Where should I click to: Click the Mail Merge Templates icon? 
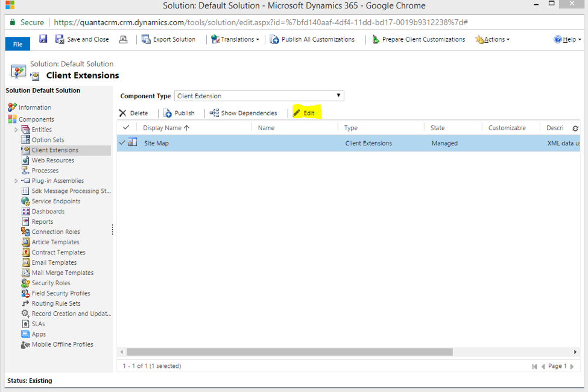[x=25, y=273]
